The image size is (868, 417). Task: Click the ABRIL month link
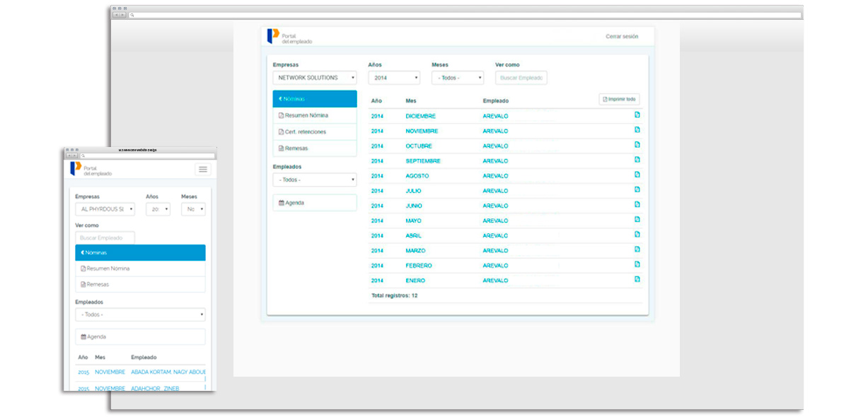[x=413, y=235]
